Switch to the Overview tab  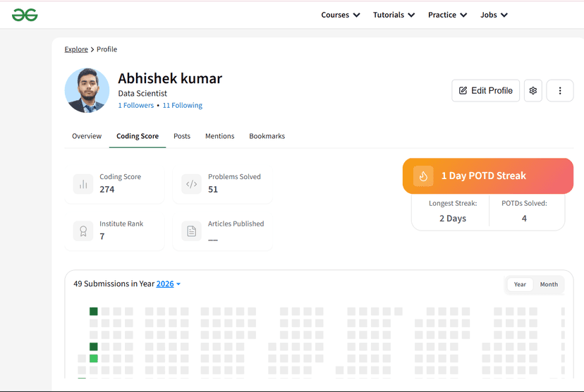(87, 136)
